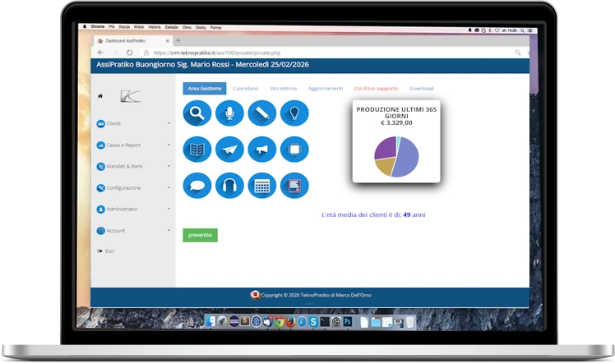The image size is (615, 364).
Task: Click the pencil edit circle icon
Action: pos(262,113)
